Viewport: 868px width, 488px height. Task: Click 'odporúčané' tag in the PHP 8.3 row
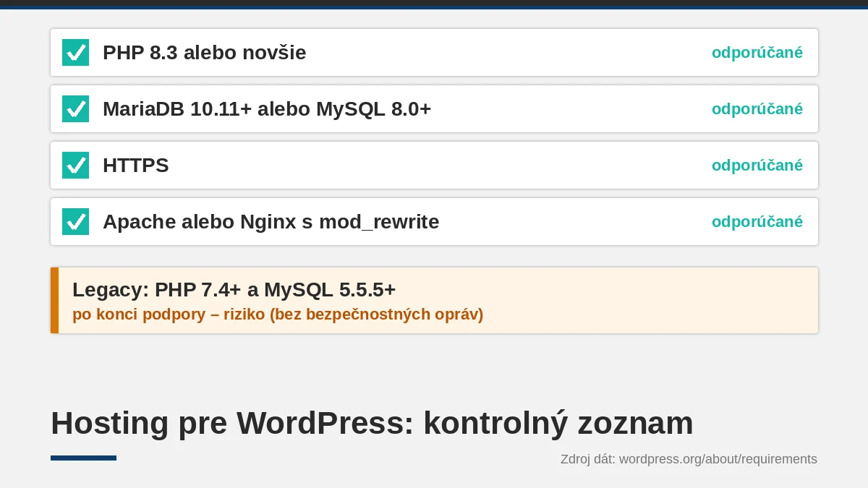(x=757, y=53)
